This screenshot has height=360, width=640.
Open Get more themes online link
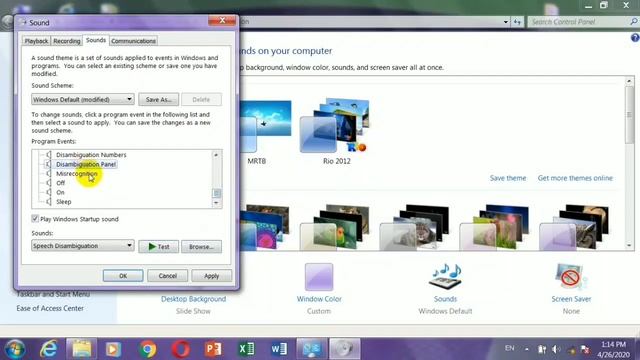point(575,178)
